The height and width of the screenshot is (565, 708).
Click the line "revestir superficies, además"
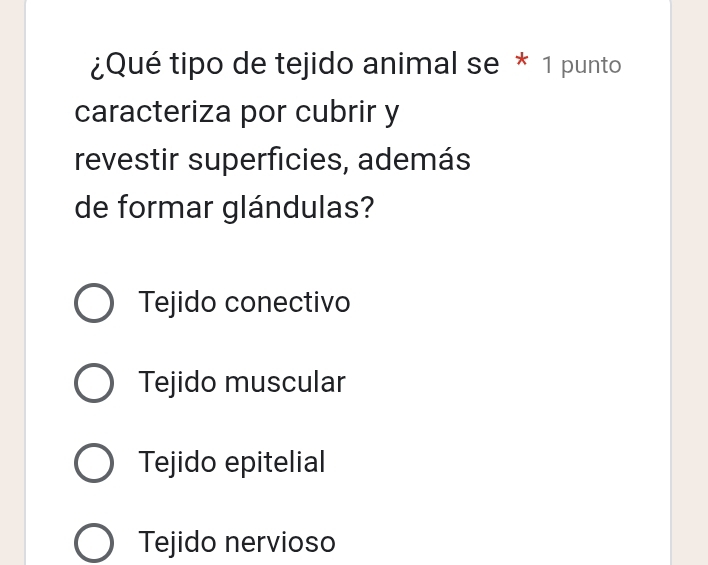pyautogui.click(x=272, y=160)
